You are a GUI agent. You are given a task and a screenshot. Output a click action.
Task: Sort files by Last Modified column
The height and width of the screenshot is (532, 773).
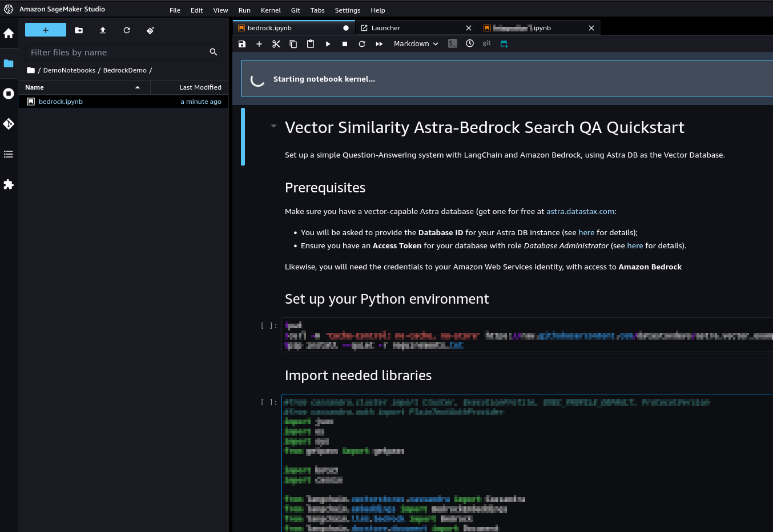coord(190,87)
